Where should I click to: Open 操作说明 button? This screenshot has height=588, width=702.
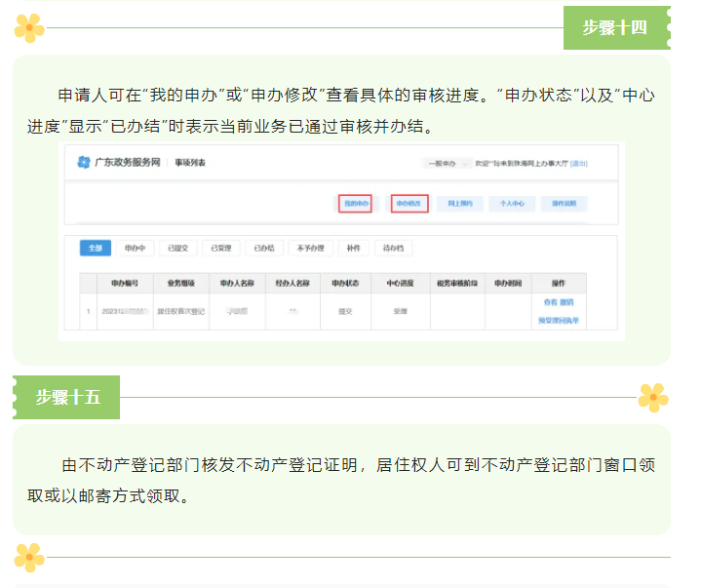coord(565,204)
